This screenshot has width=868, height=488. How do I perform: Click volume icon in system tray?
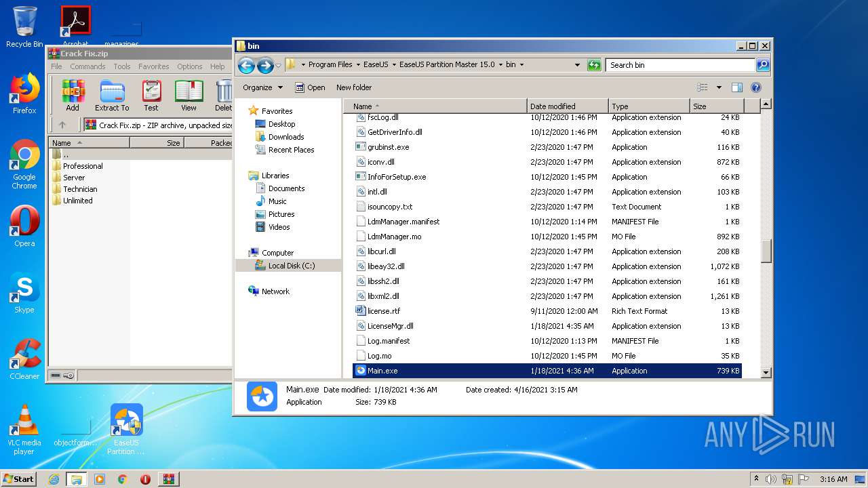[x=771, y=479]
